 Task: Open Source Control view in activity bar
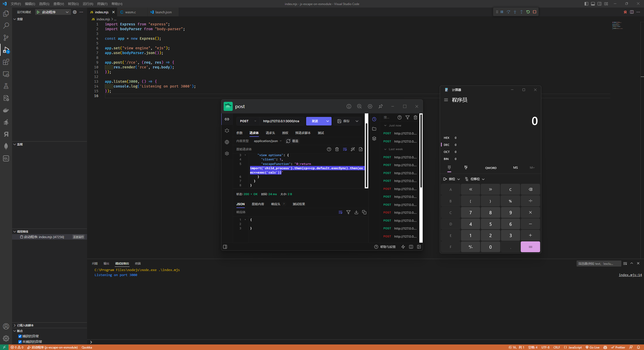pyautogui.click(x=6, y=38)
